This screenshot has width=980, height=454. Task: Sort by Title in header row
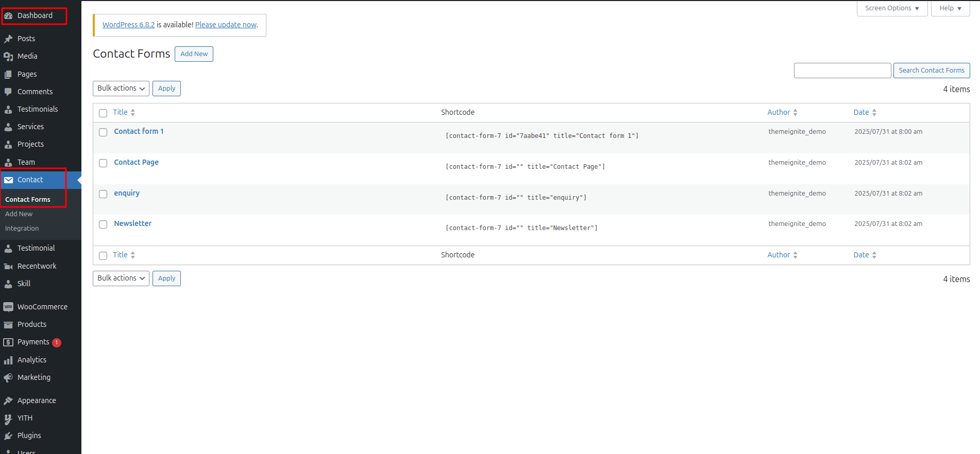[124, 112]
